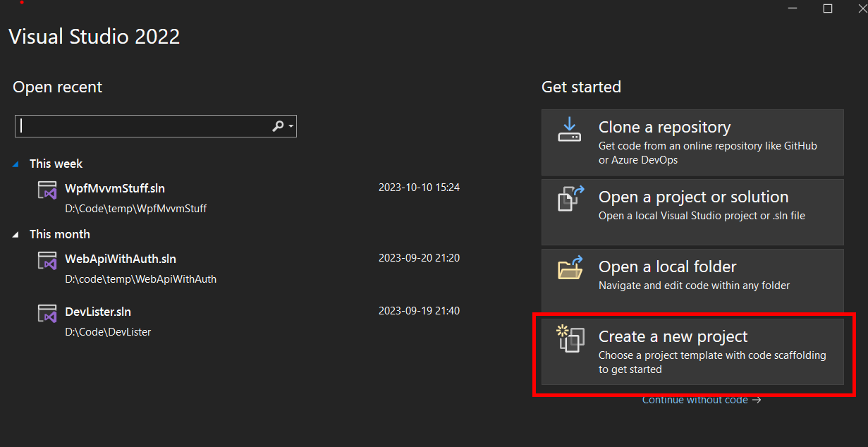This screenshot has width=868, height=447.
Task: Choose Open a project or solution title
Action: (693, 197)
